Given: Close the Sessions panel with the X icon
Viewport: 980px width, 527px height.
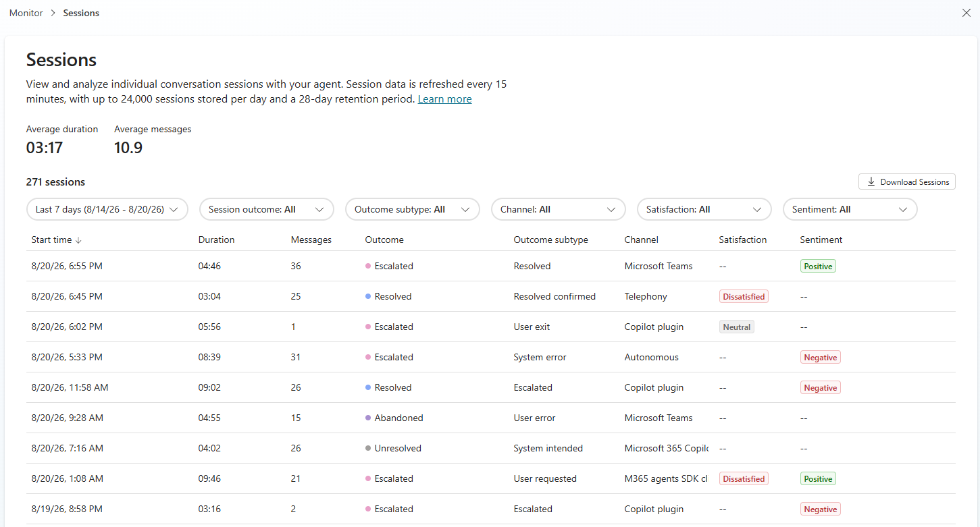Looking at the screenshot, I should [966, 13].
